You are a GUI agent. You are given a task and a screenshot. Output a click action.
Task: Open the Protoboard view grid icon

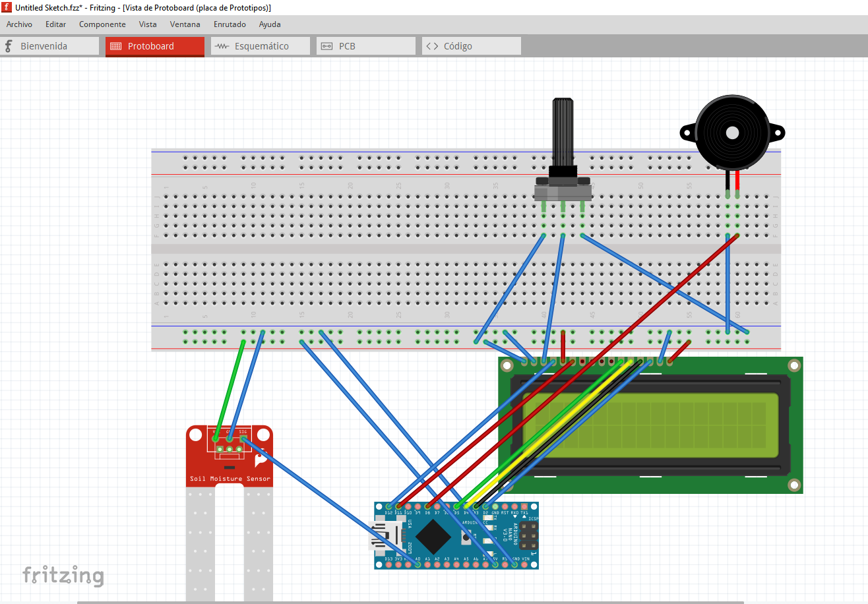click(117, 45)
